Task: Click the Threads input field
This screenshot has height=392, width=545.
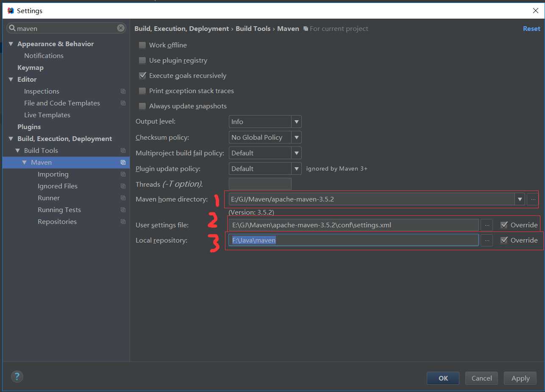Action: click(260, 184)
